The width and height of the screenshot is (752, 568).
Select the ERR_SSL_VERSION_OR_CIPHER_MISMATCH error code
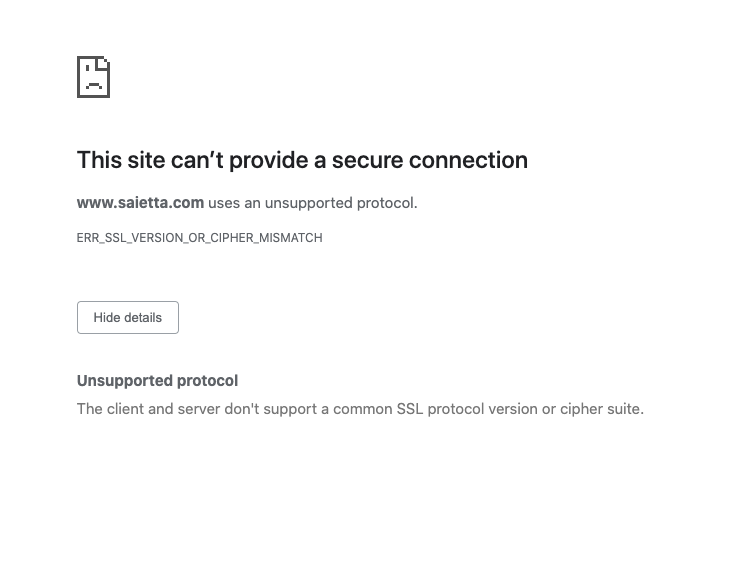pos(200,238)
